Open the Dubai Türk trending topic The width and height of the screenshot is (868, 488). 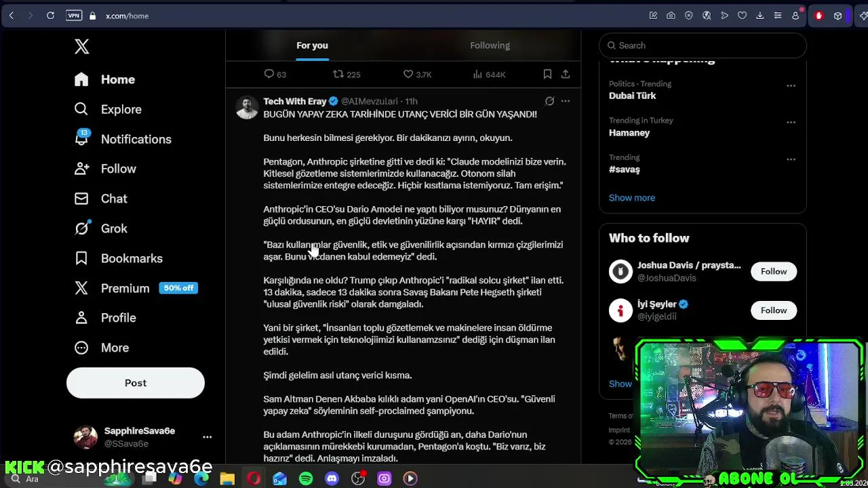pos(633,96)
